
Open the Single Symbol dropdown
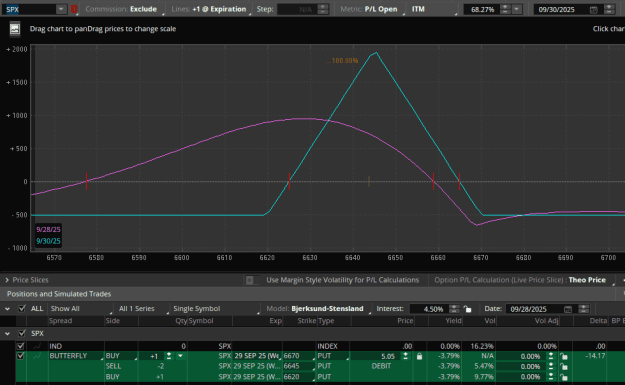[216, 309]
